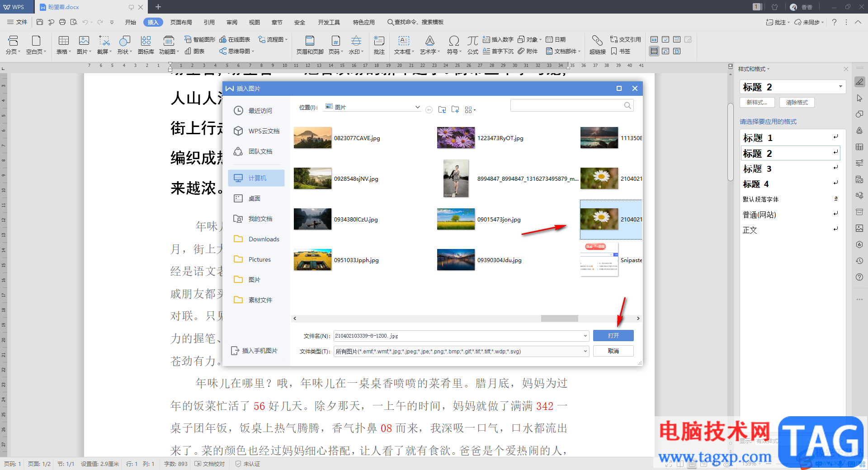Viewport: 868px width, 470px height.
Task: Expand the 流程图 flowchart dropdown
Action: pos(286,39)
